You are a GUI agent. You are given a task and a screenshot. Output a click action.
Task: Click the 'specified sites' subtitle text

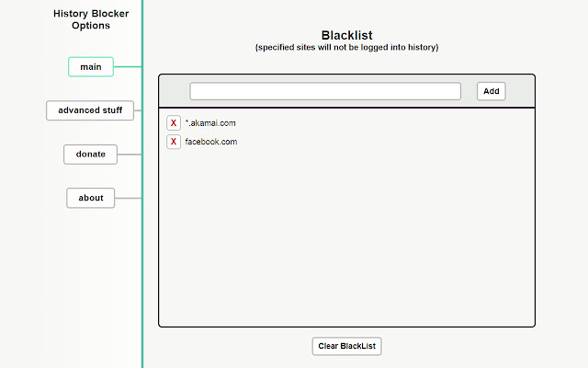[x=346, y=47]
